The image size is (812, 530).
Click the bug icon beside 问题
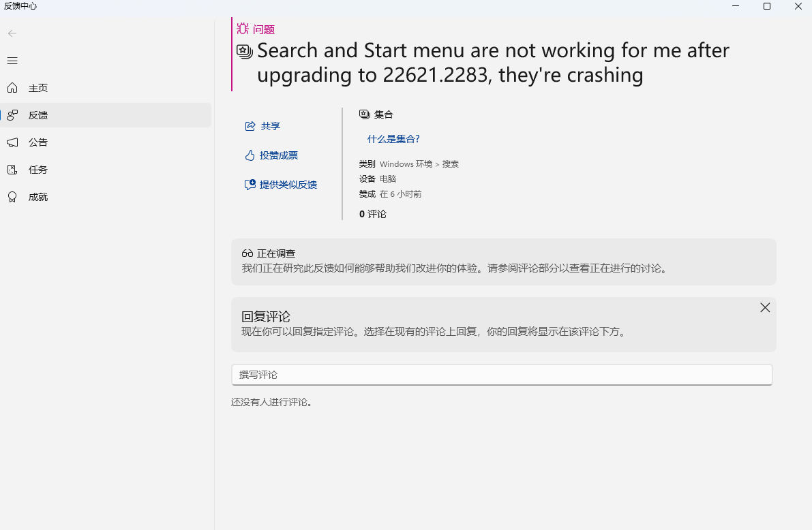(243, 29)
